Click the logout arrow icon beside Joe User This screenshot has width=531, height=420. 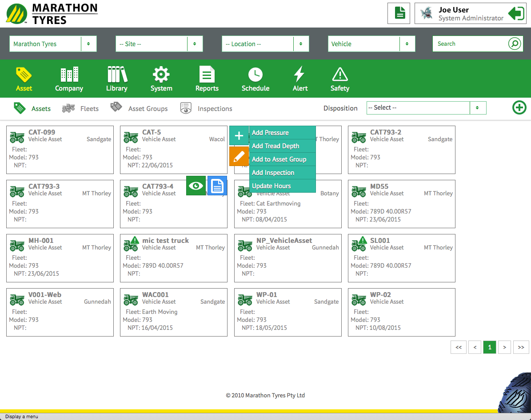[516, 13]
